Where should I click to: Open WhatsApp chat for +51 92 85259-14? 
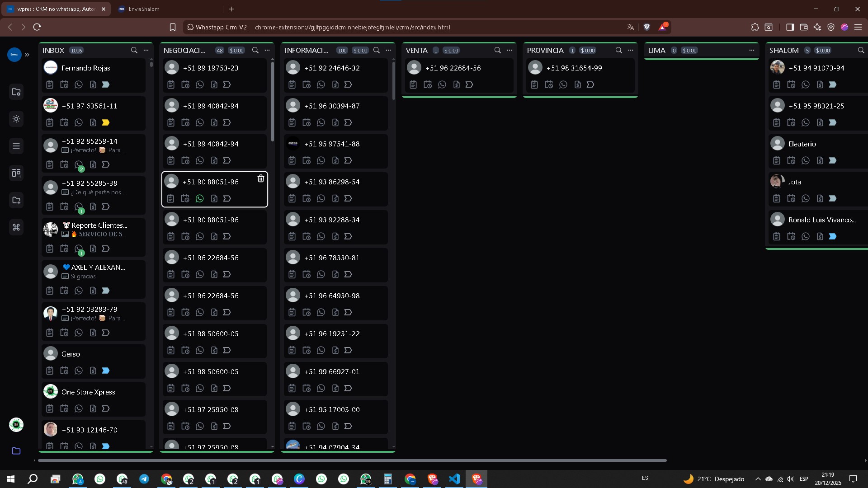click(79, 164)
